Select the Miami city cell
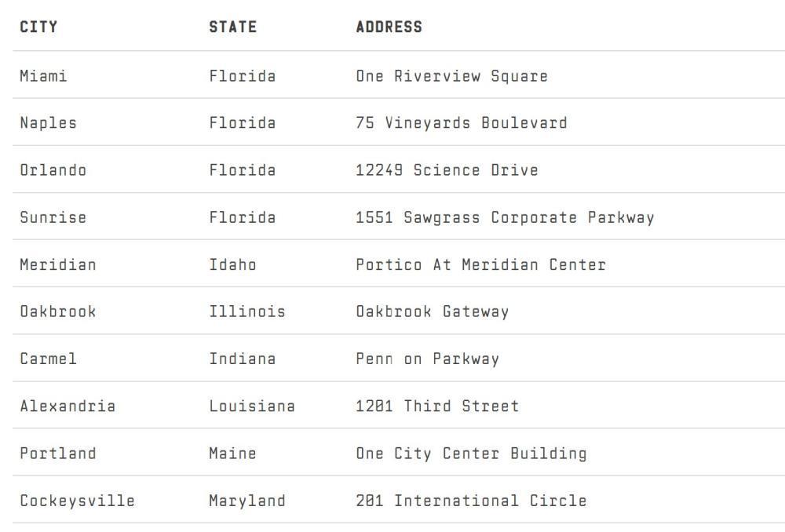This screenshot has width=785, height=532. [43, 76]
